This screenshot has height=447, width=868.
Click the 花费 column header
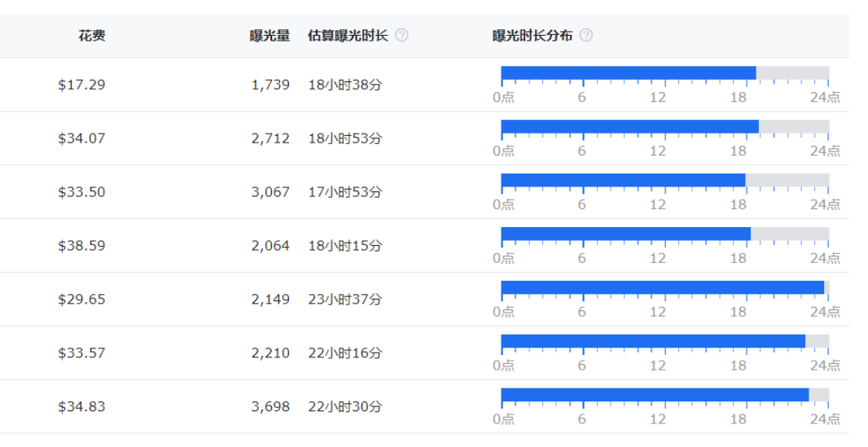click(91, 36)
